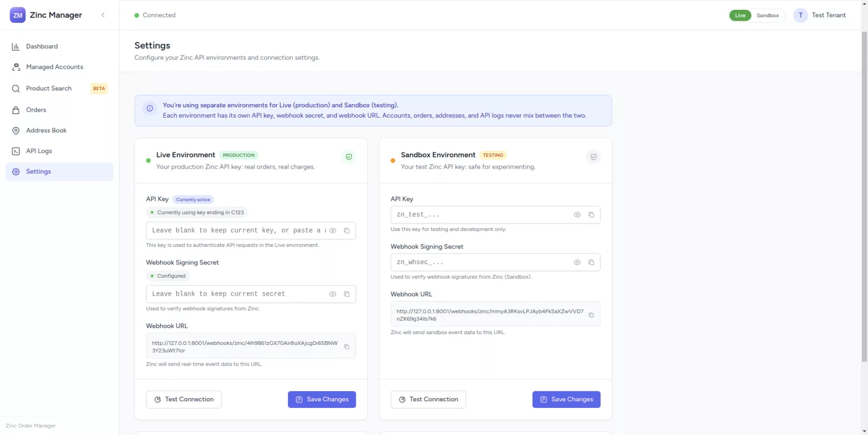
Task: Test the Sandbox environment connection
Action: 428,400
